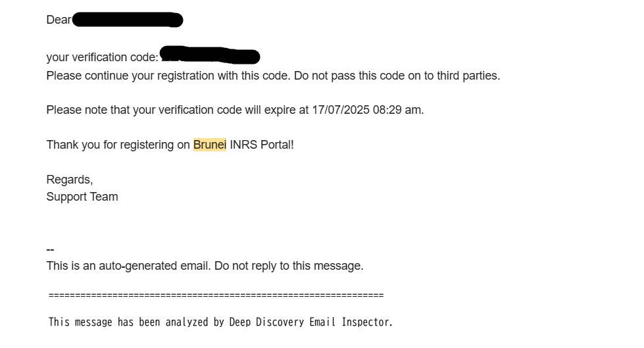644x348 pixels.
Task: Click the 'Regards,' closing line
Action: [x=70, y=180]
